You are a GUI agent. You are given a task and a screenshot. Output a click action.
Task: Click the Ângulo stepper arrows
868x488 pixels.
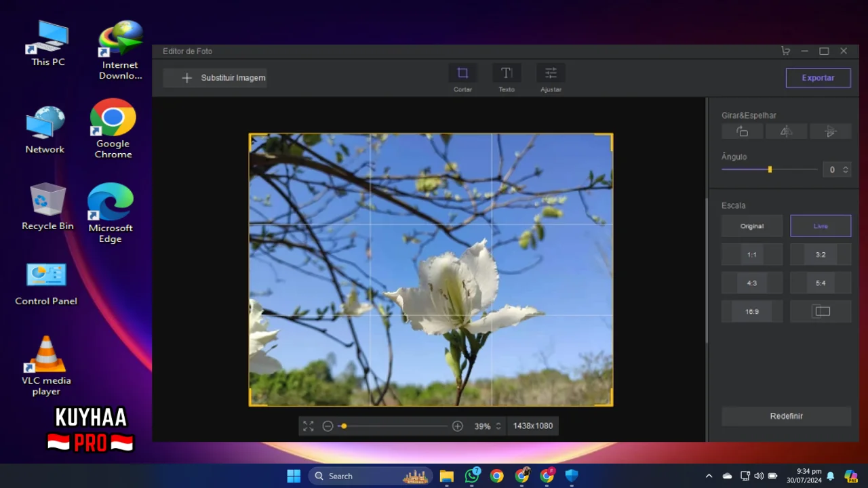(x=846, y=169)
